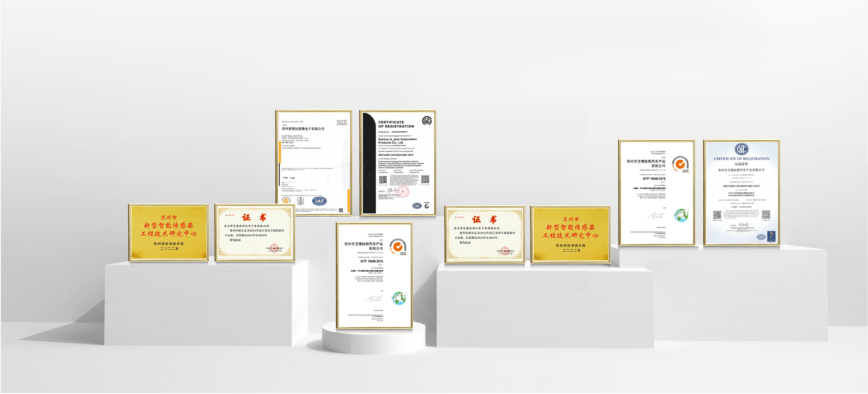
Task: Click the IATF globe logo on pedestal certificate
Action: (399, 298)
